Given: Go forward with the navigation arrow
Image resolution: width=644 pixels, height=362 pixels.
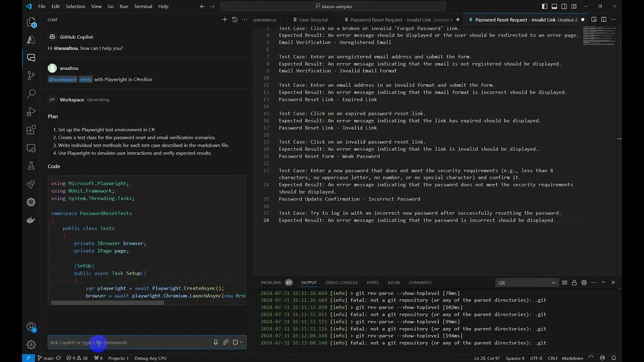Looking at the screenshot, I should [212, 7].
